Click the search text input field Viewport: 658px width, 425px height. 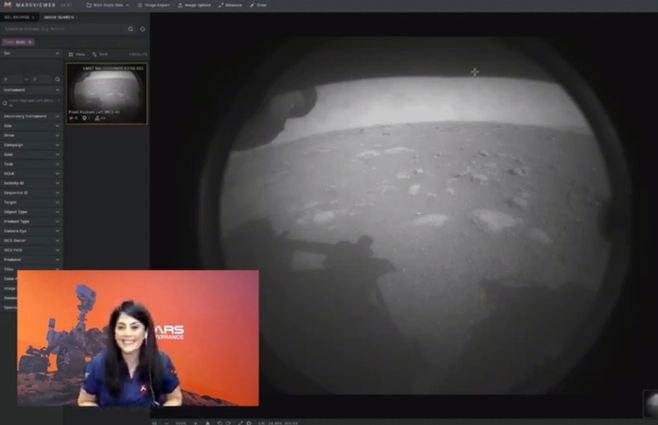point(62,29)
